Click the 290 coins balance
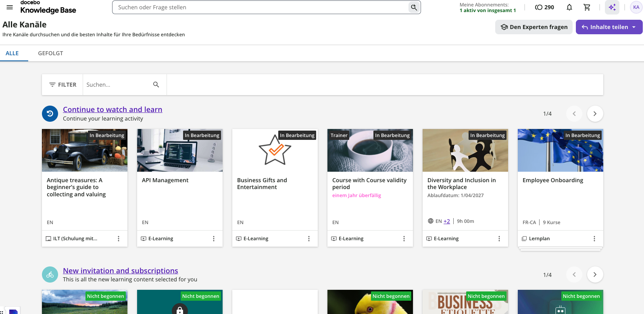Viewport: 644px width, 314px height. coord(544,7)
